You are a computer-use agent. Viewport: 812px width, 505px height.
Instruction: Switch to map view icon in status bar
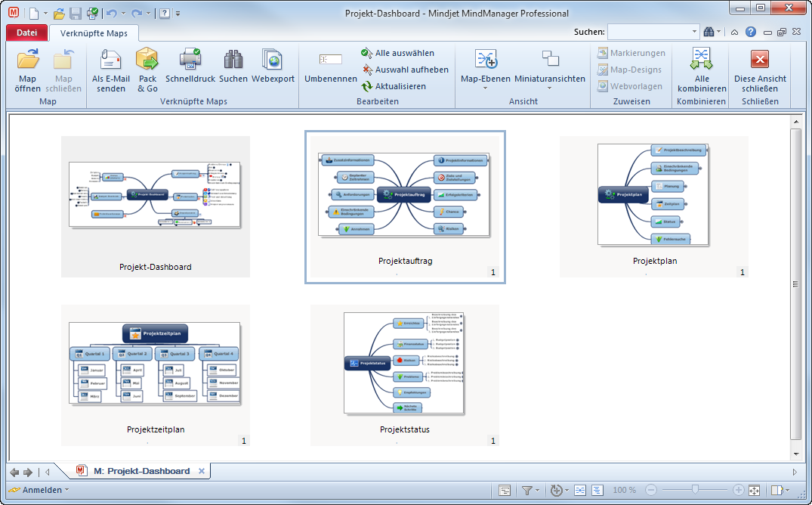[580, 490]
